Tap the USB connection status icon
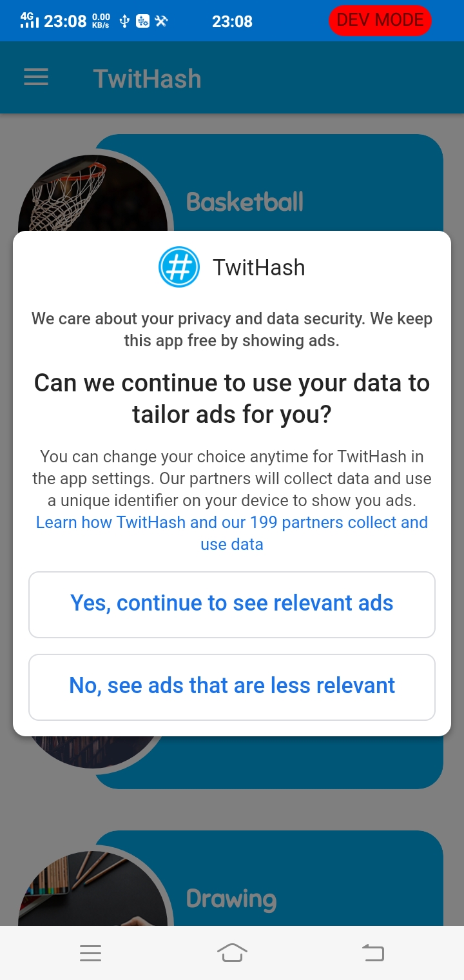 coord(124,21)
